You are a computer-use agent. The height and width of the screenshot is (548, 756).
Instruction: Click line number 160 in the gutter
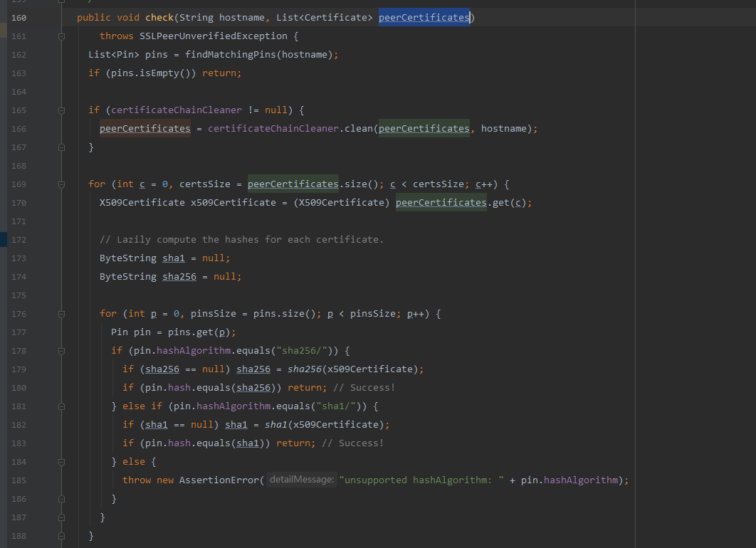pos(19,18)
